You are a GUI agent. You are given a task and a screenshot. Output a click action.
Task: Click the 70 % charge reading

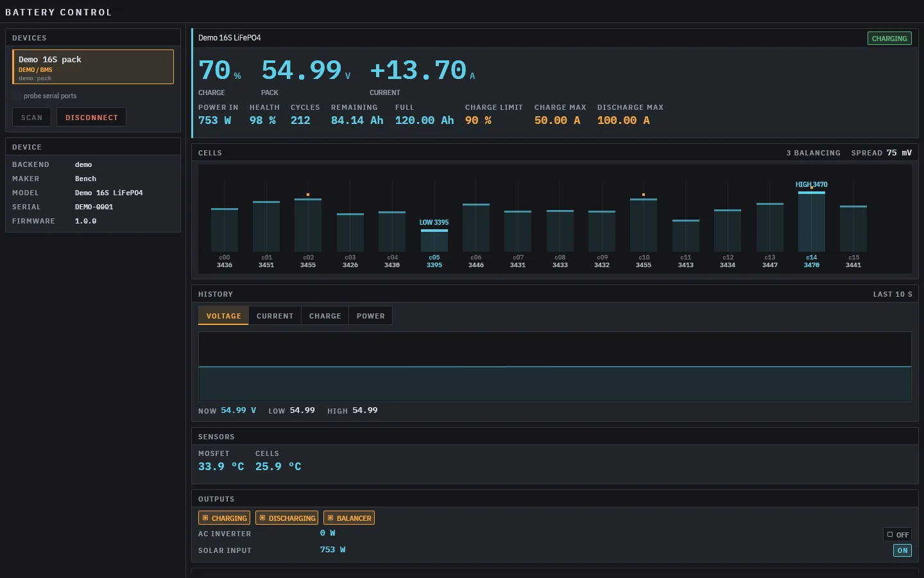pos(219,71)
